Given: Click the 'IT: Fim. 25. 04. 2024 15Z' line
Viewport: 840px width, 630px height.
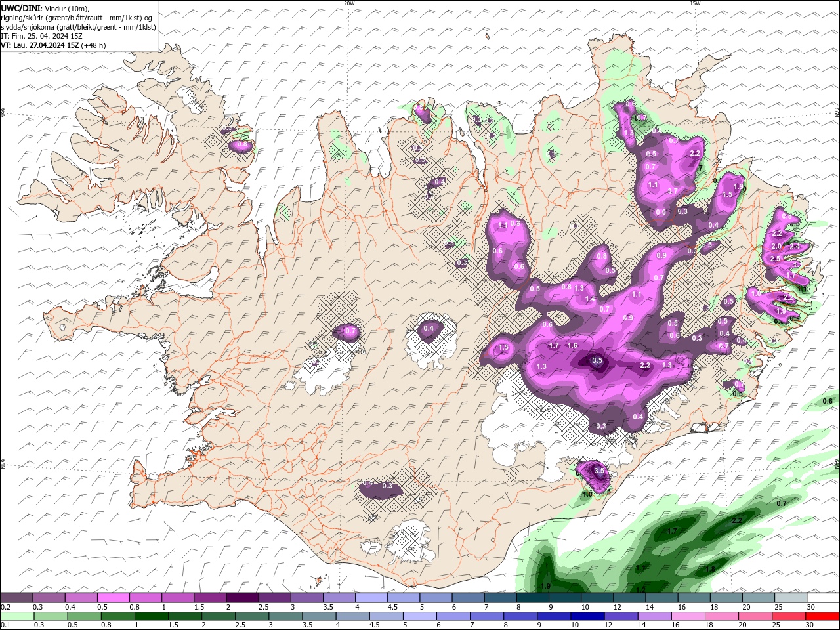Looking at the screenshot, I should 41,36.
